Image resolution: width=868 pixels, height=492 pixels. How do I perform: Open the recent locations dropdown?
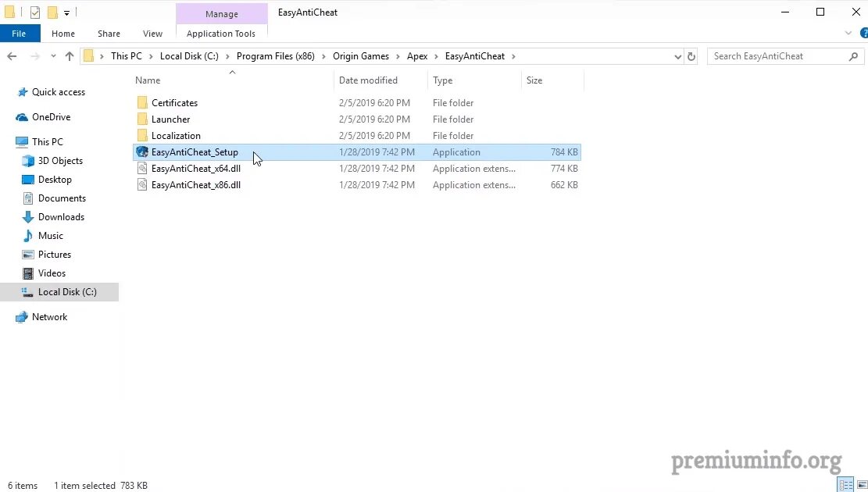pos(53,56)
